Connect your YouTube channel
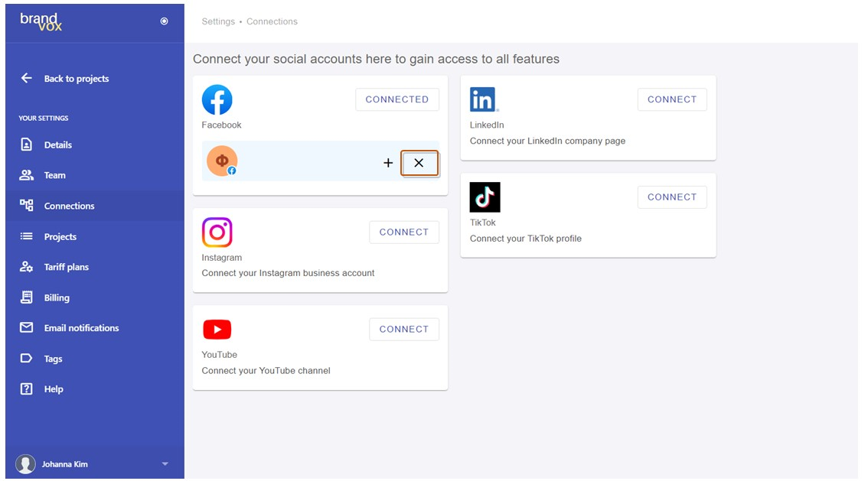Screen dimensions: 868x481 point(404,330)
